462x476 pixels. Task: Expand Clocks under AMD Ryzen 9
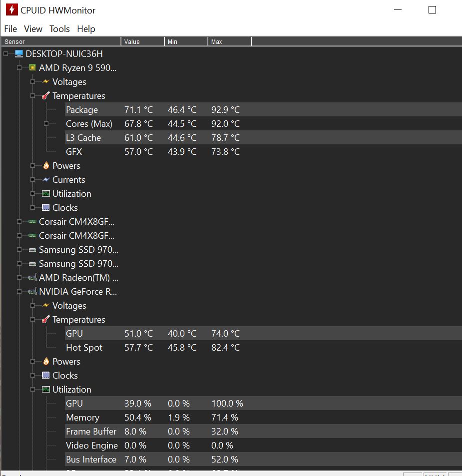(32, 207)
